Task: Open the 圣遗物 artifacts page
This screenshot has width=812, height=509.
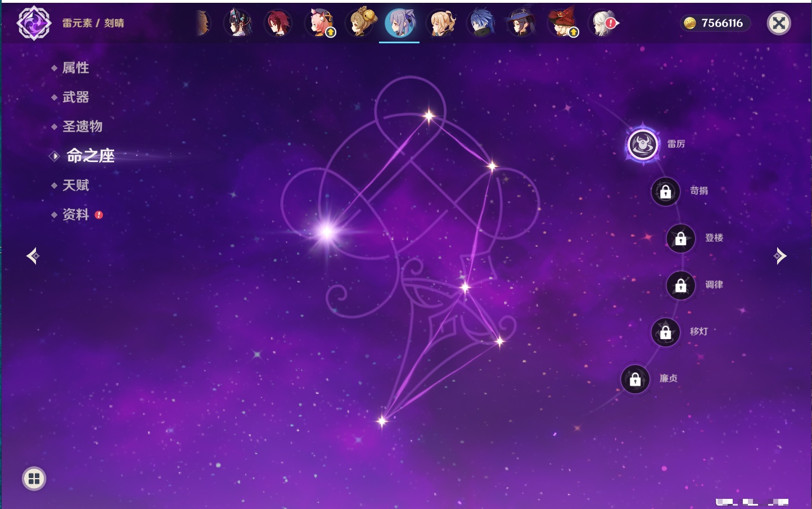Action: click(82, 127)
